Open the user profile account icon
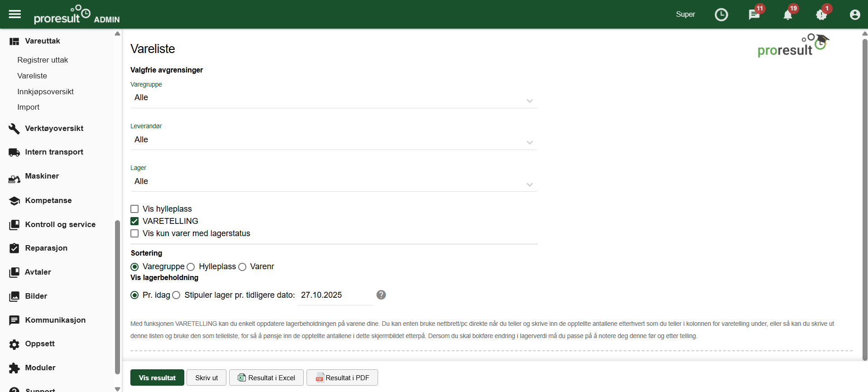The width and height of the screenshot is (868, 392). click(x=855, y=15)
